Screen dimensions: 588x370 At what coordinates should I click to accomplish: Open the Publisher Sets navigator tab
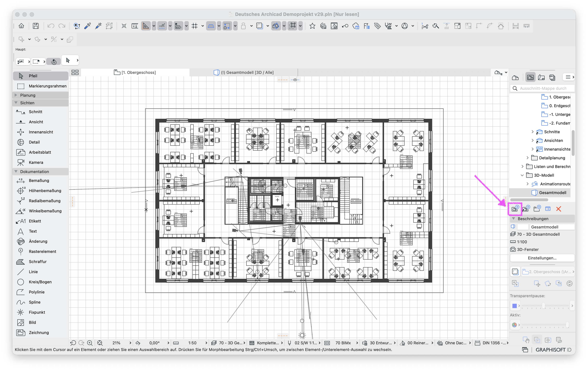[x=552, y=77]
